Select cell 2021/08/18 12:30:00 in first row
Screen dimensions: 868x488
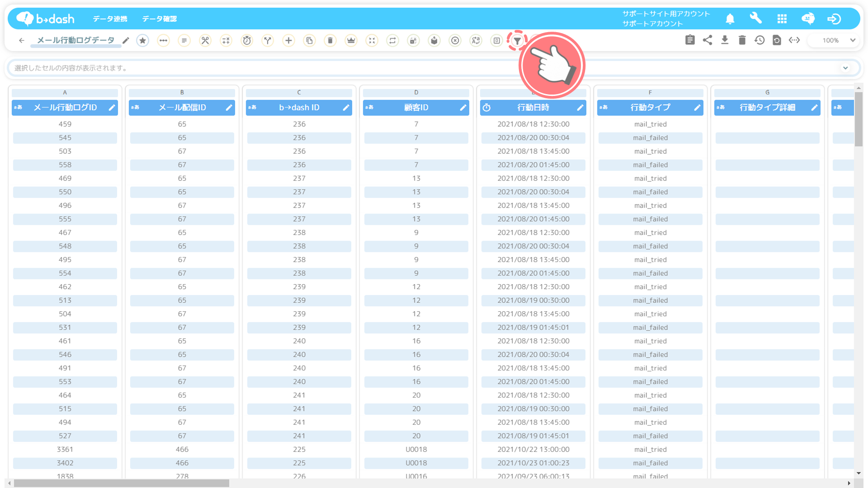tap(533, 124)
